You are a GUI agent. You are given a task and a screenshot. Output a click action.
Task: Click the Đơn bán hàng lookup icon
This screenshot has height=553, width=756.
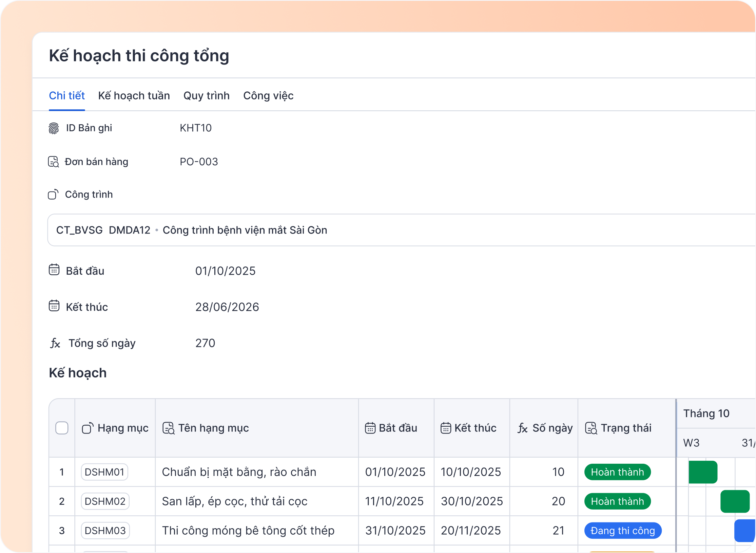coord(54,162)
